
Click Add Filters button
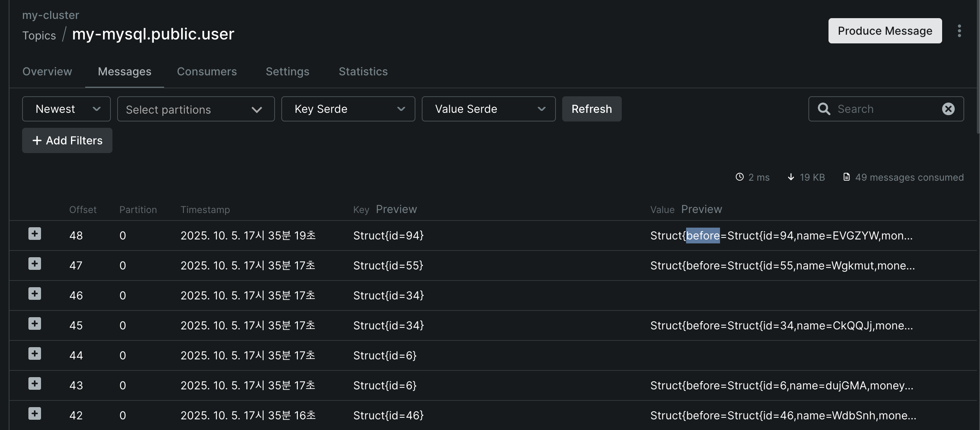click(67, 140)
